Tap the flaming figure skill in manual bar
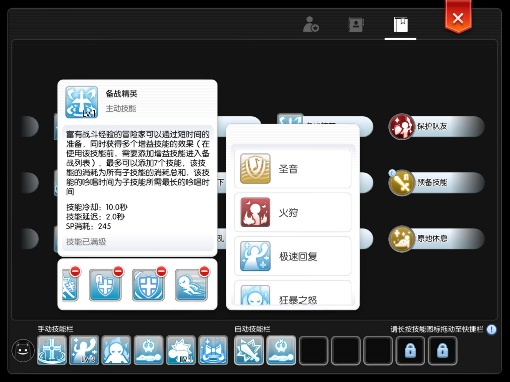The height and width of the screenshot is (382, 510). [116, 350]
